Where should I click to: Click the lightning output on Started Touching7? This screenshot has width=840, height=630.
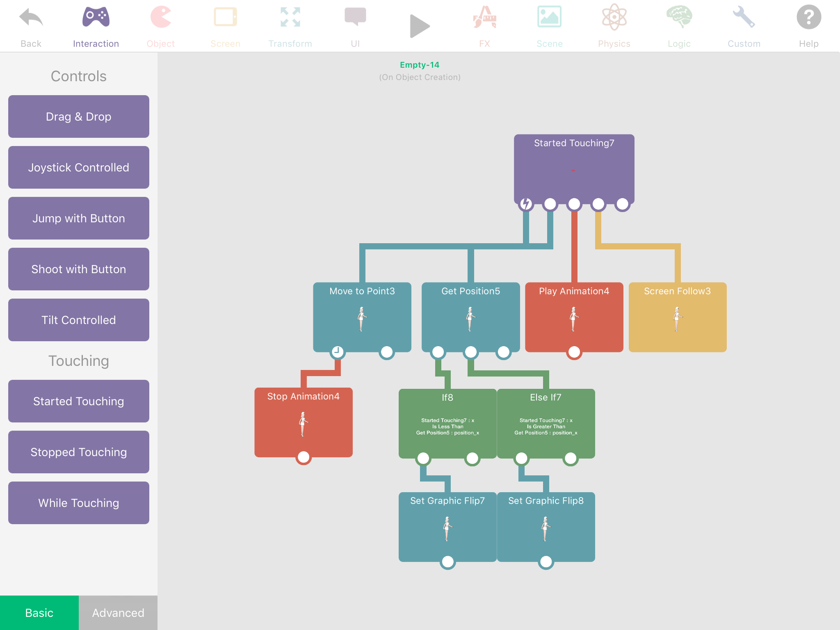[526, 204]
